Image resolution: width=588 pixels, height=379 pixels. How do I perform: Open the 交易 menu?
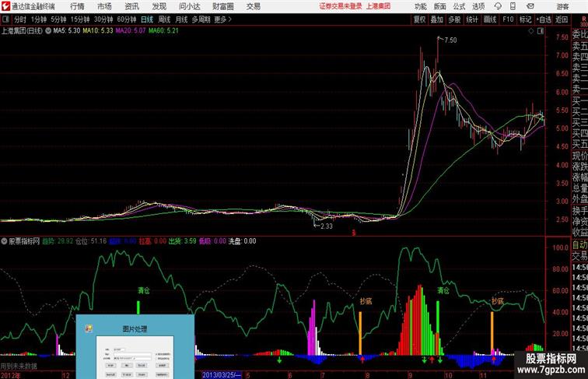tap(253, 6)
